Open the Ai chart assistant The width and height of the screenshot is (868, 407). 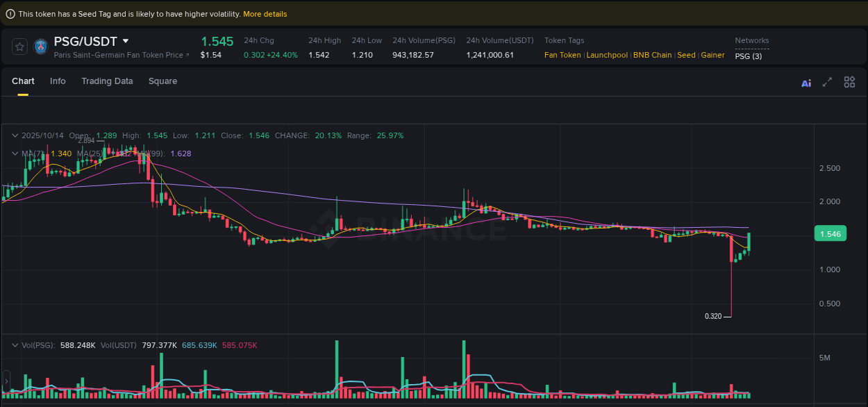(x=806, y=82)
